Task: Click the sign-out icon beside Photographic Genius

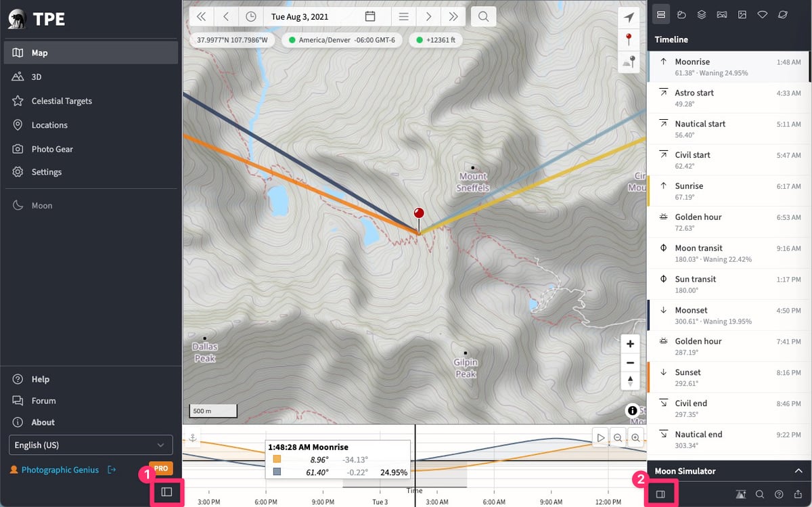Action: tap(112, 470)
